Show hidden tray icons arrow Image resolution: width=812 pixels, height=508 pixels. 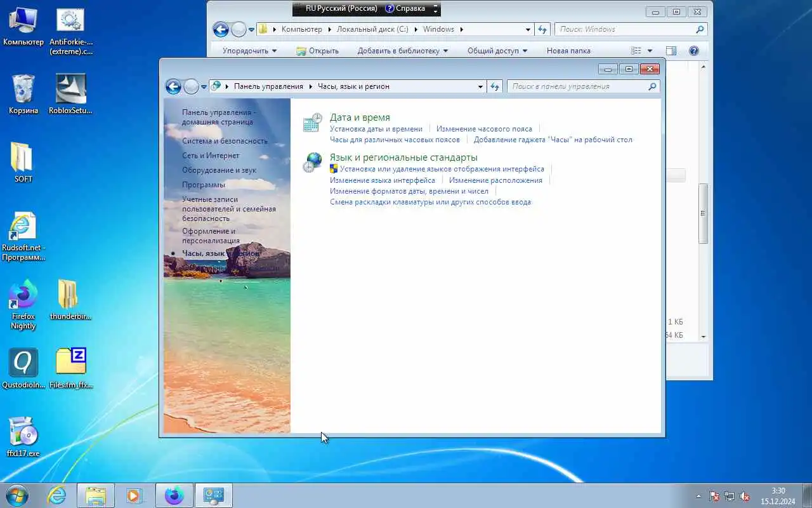point(698,496)
